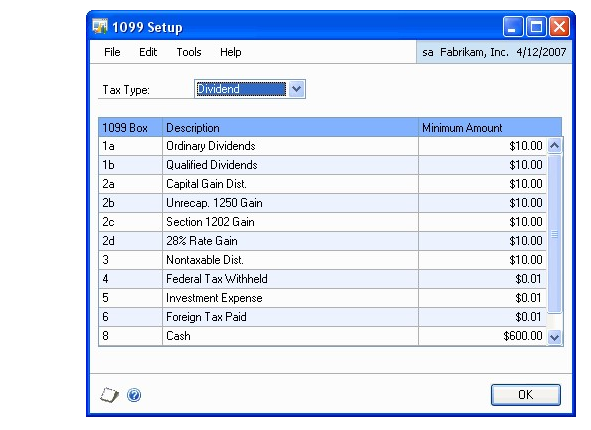Select the Unrecap. 1250 Gain cell
Viewport: 591px width, 430px height.
pos(290,203)
